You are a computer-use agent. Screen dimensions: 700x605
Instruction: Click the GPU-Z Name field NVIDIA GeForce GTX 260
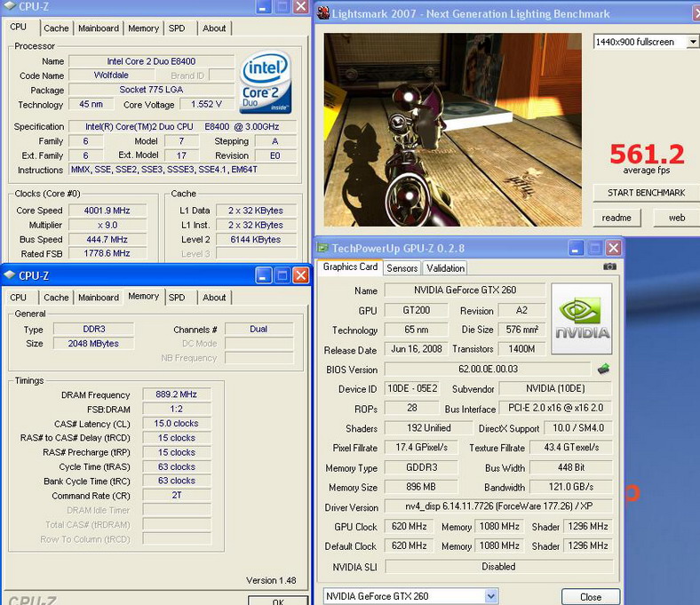[465, 291]
